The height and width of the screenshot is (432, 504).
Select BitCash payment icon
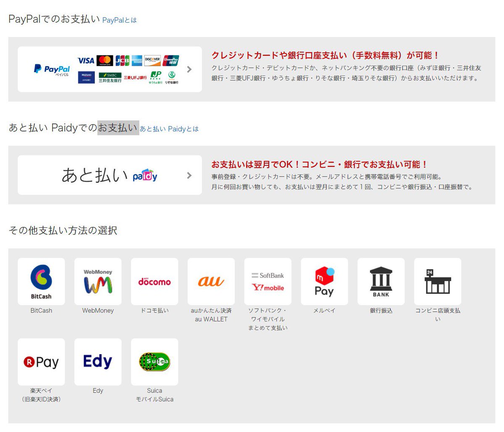(x=41, y=281)
